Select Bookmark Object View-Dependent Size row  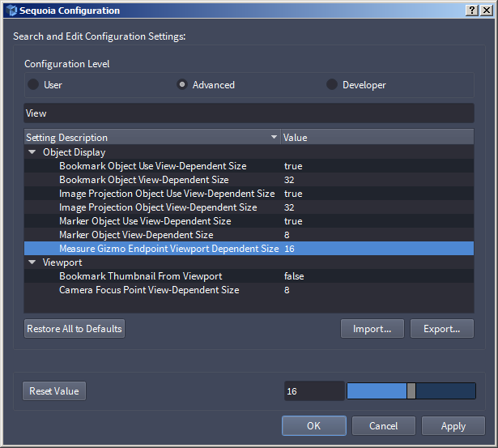point(249,180)
